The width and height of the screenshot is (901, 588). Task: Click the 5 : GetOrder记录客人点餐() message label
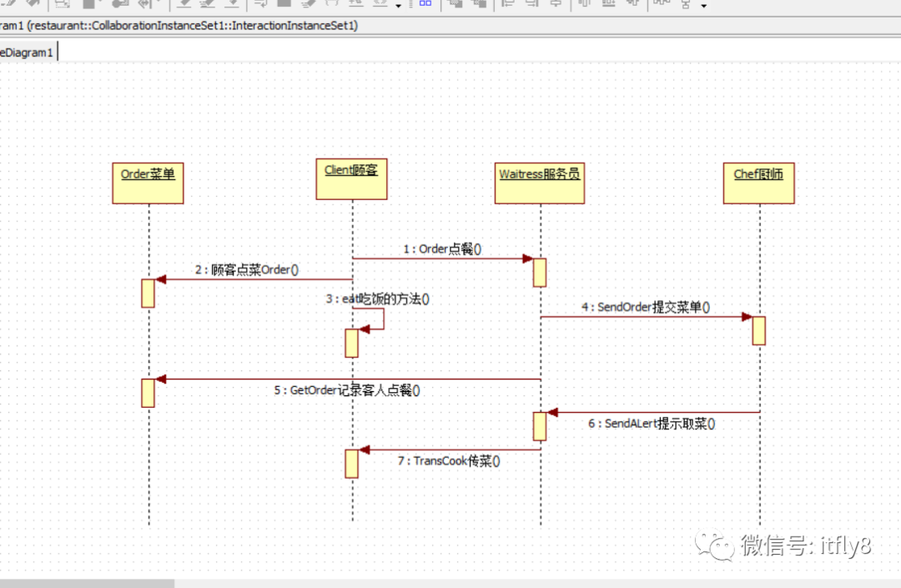[x=346, y=389]
